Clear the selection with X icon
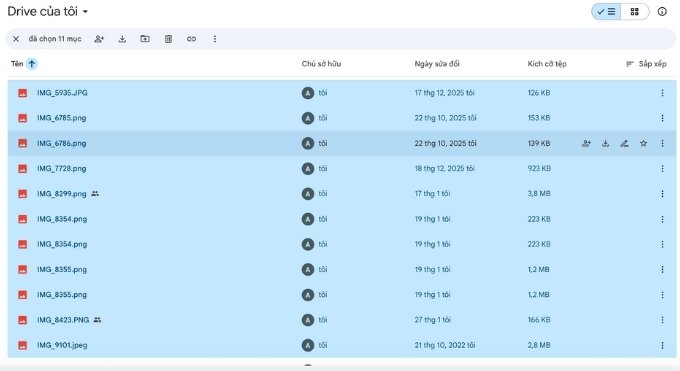 click(x=16, y=39)
